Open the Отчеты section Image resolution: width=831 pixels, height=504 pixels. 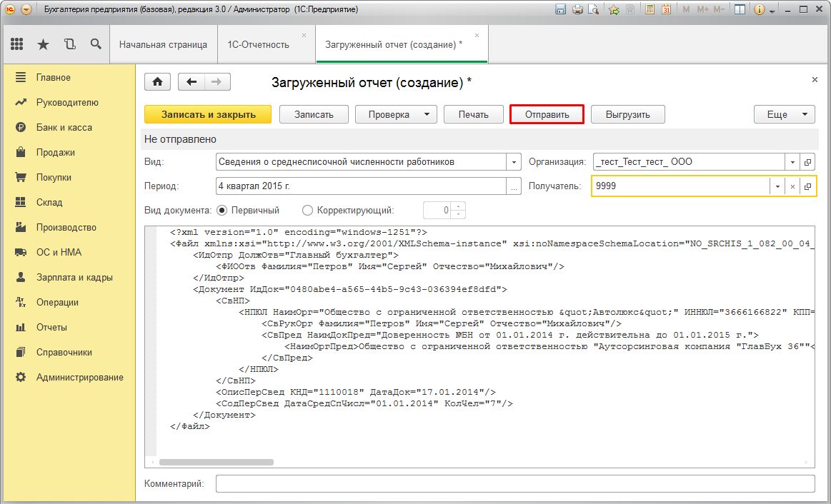[x=69, y=327]
